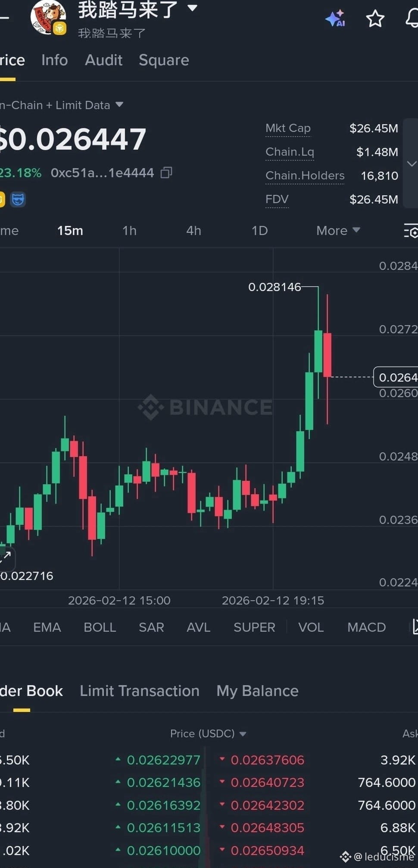Enable the MACD indicator
Screen dimensions: 418x868
(x=366, y=627)
